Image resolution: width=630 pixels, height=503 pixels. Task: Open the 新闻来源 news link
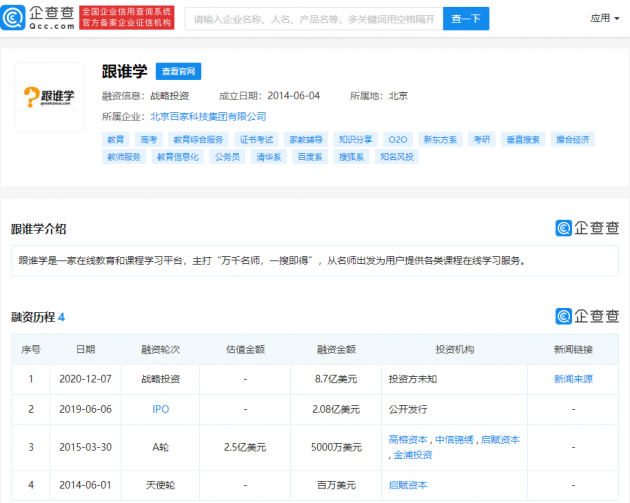click(x=573, y=379)
